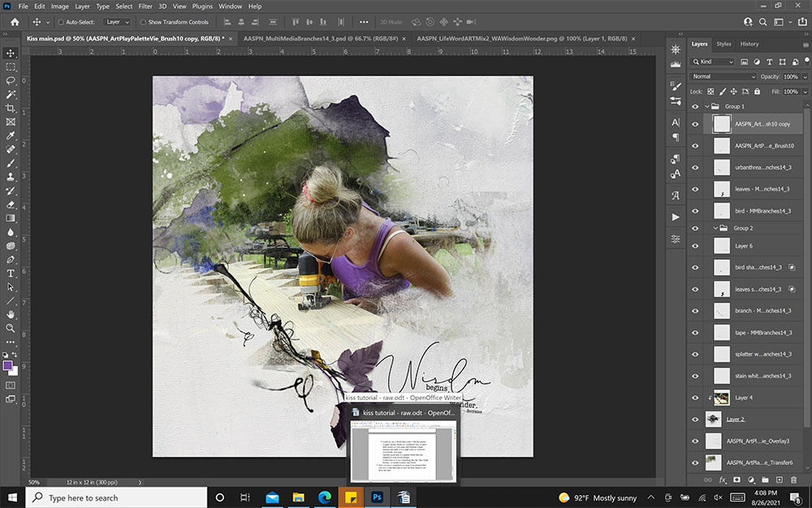Viewport: 812px width, 508px height.
Task: Select the Frame tool
Action: click(11, 122)
